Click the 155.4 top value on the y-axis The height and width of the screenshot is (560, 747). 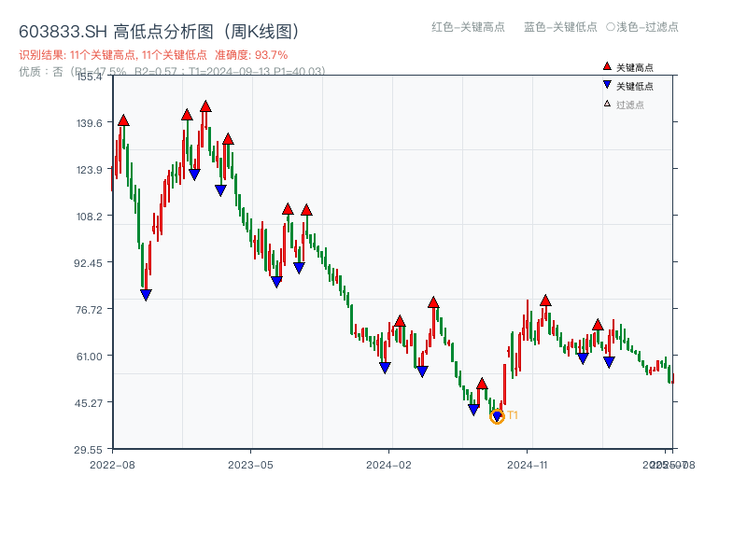[x=87, y=78]
